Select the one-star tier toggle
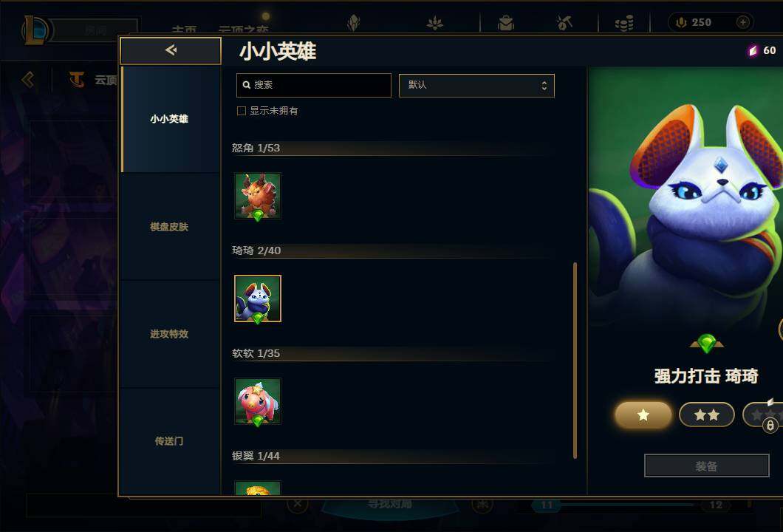783x532 pixels. pos(643,415)
